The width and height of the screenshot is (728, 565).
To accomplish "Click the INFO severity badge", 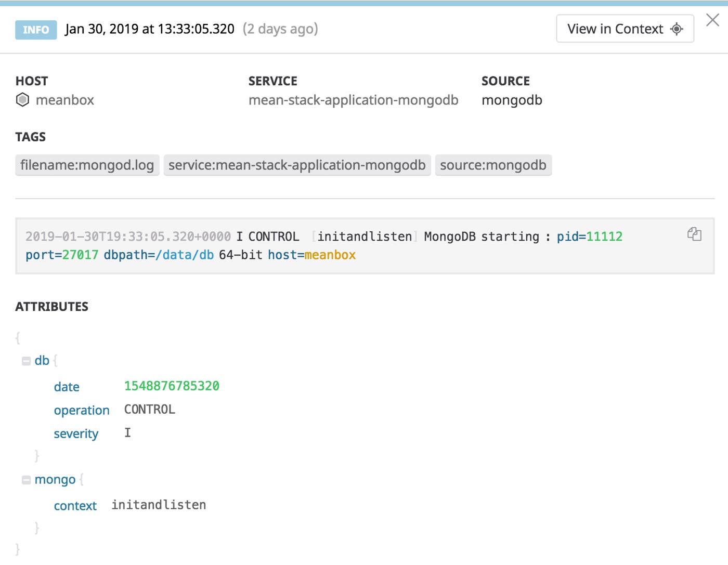I will 35,30.
